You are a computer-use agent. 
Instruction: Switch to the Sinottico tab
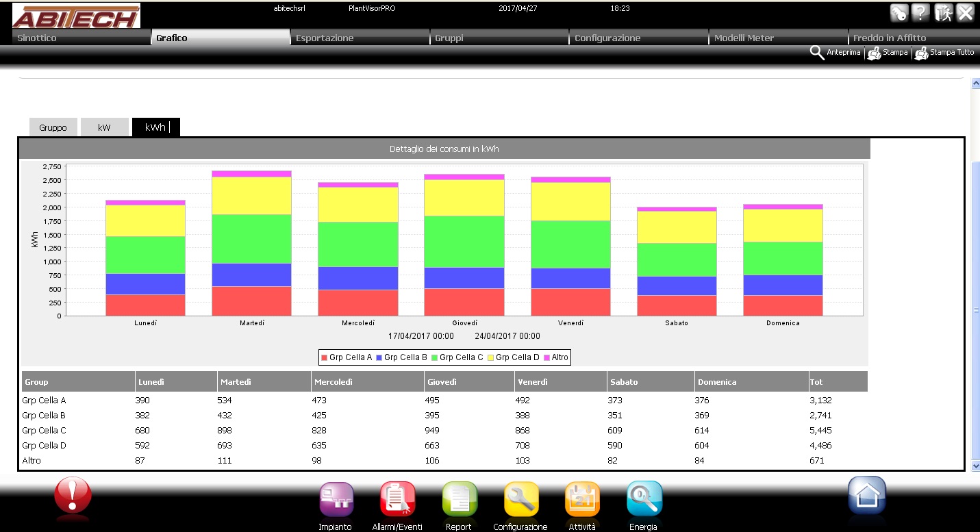(81, 38)
